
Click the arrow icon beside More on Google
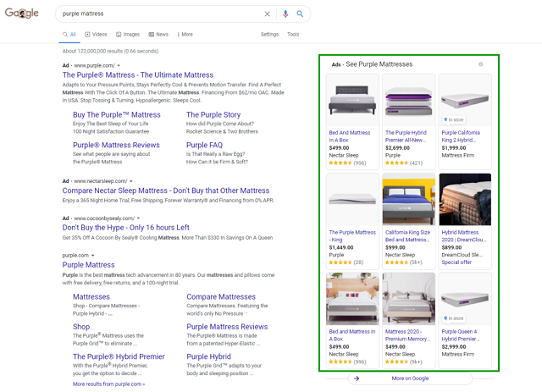(357, 378)
